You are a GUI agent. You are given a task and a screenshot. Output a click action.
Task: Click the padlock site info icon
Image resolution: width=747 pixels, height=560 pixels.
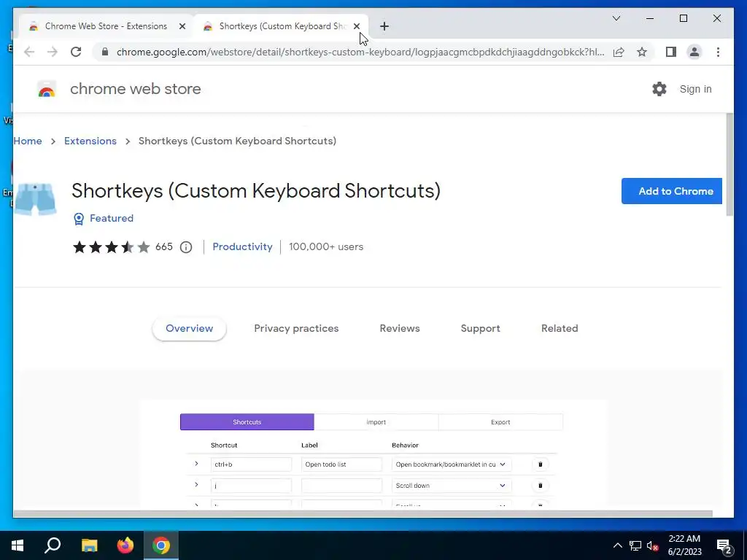pos(105,52)
